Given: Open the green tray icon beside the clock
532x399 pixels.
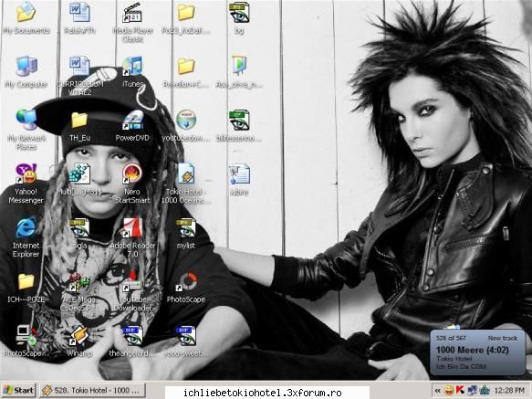Looking at the screenshot, I should point(485,390).
